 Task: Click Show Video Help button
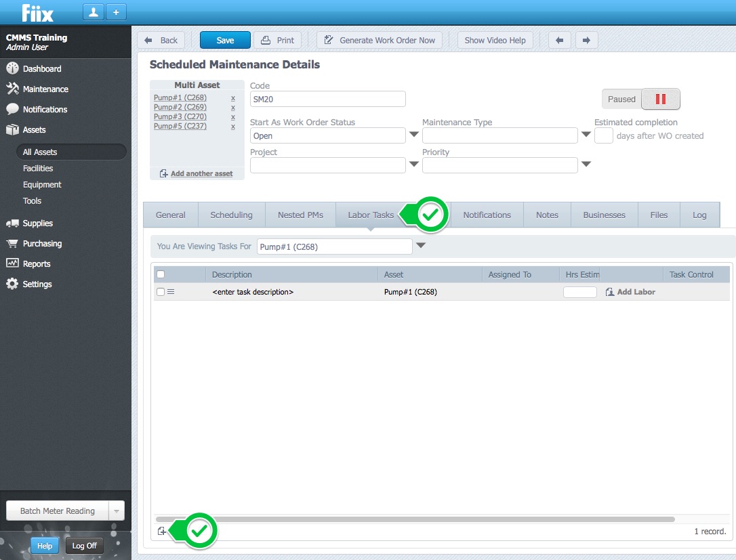495,41
